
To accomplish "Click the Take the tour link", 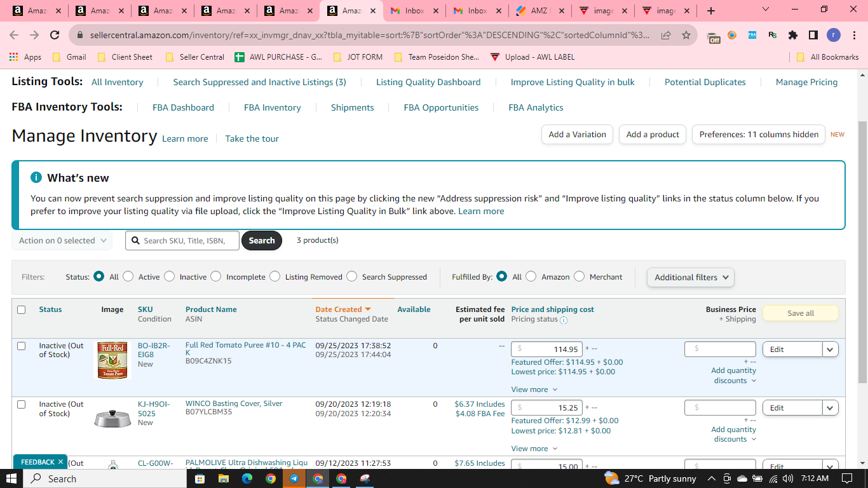I will pos(252,139).
